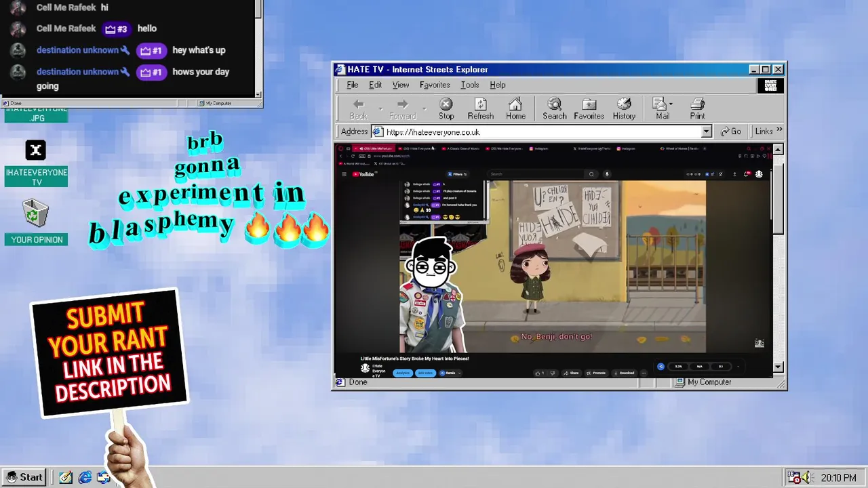Click the Start button
The height and width of the screenshot is (488, 868).
[x=24, y=477]
